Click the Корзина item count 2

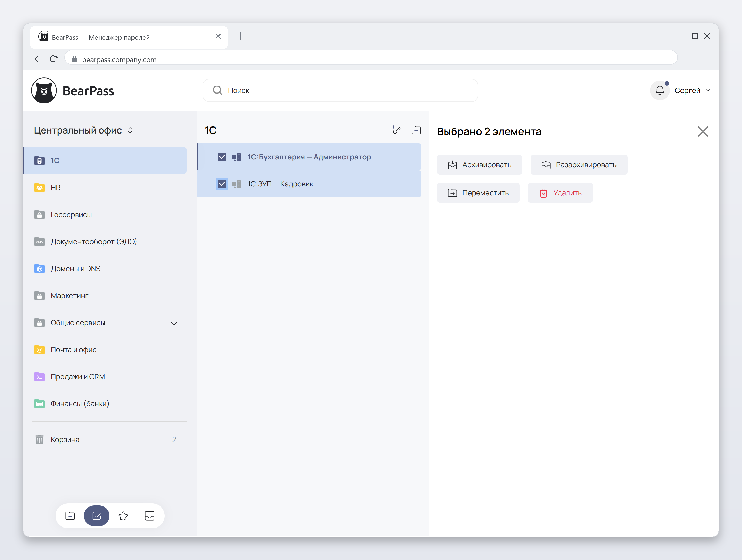[174, 439]
